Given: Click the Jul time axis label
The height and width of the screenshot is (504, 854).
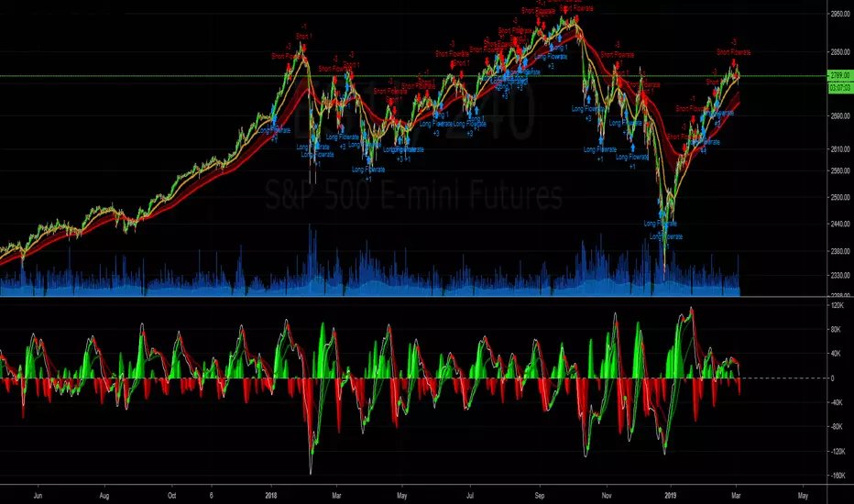Looking at the screenshot, I should [x=470, y=496].
